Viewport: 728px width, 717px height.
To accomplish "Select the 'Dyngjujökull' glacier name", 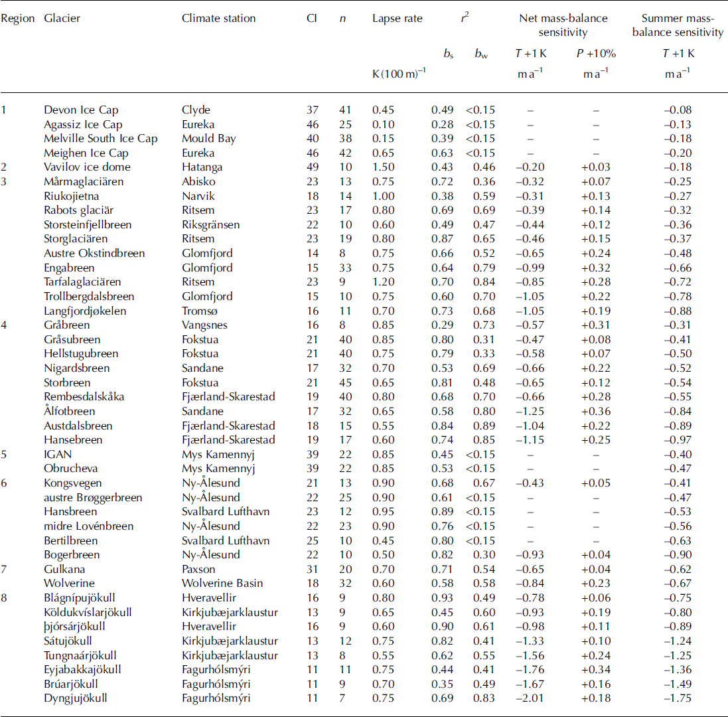I will (76, 698).
